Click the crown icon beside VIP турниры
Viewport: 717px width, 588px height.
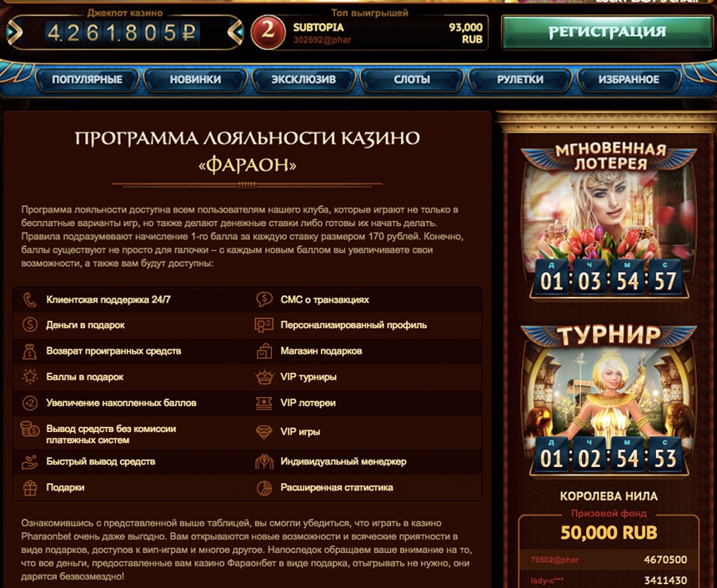click(x=263, y=377)
